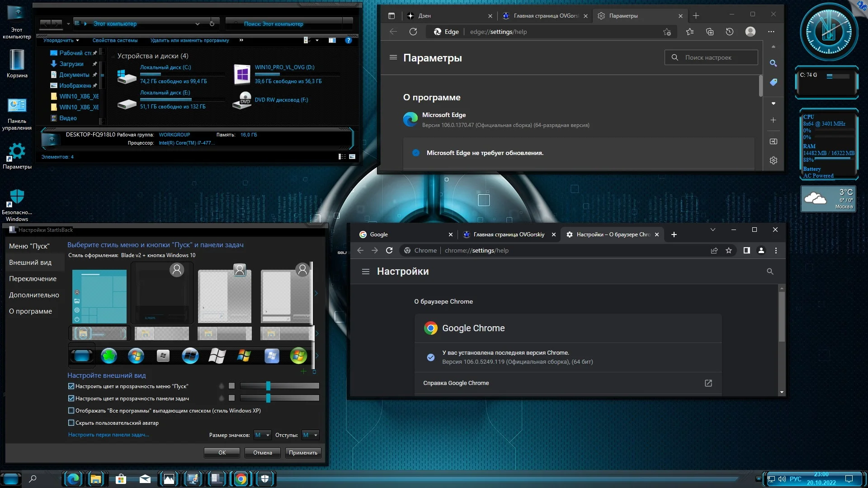The width and height of the screenshot is (868, 488).
Task: Click Edge refresh page icon
Action: [413, 32]
